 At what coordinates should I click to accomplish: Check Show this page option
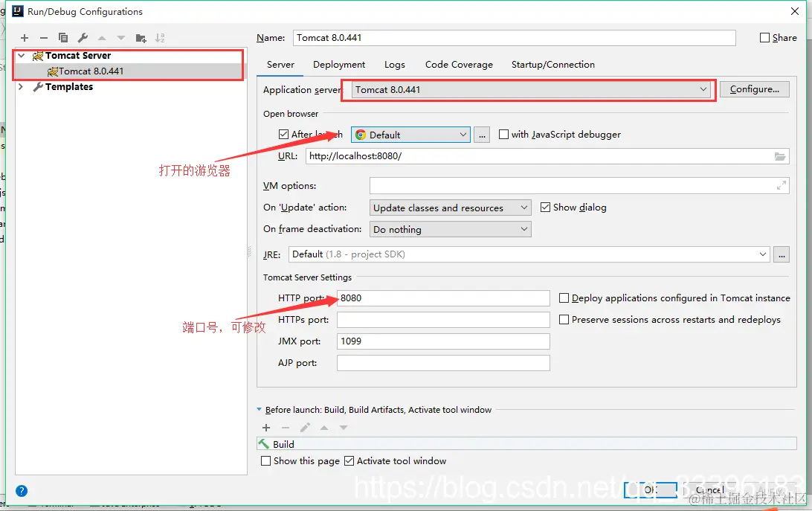click(x=265, y=460)
